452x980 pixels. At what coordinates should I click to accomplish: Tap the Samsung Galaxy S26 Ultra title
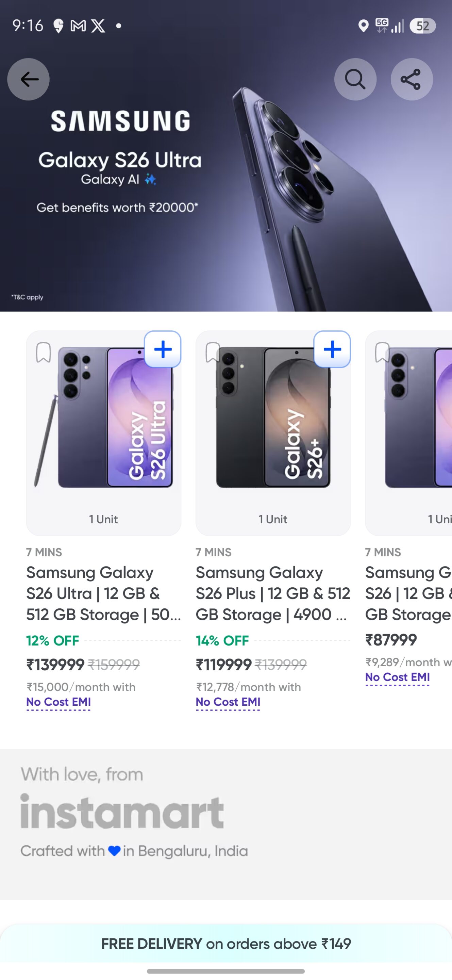pos(103,593)
